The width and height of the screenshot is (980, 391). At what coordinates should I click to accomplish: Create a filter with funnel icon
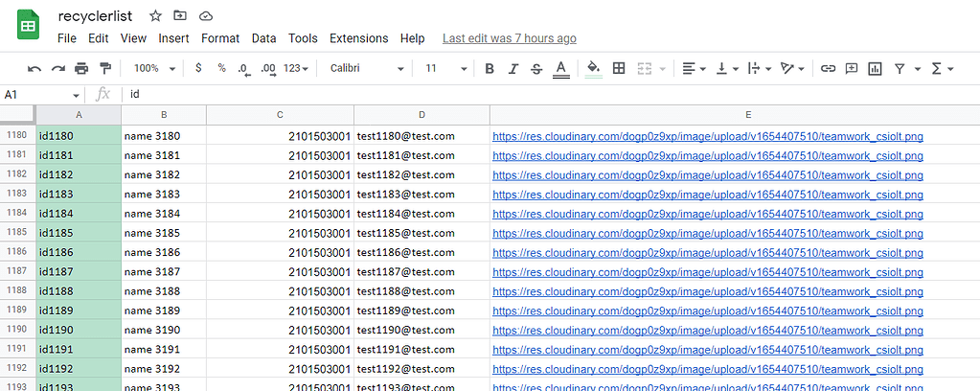(900, 69)
